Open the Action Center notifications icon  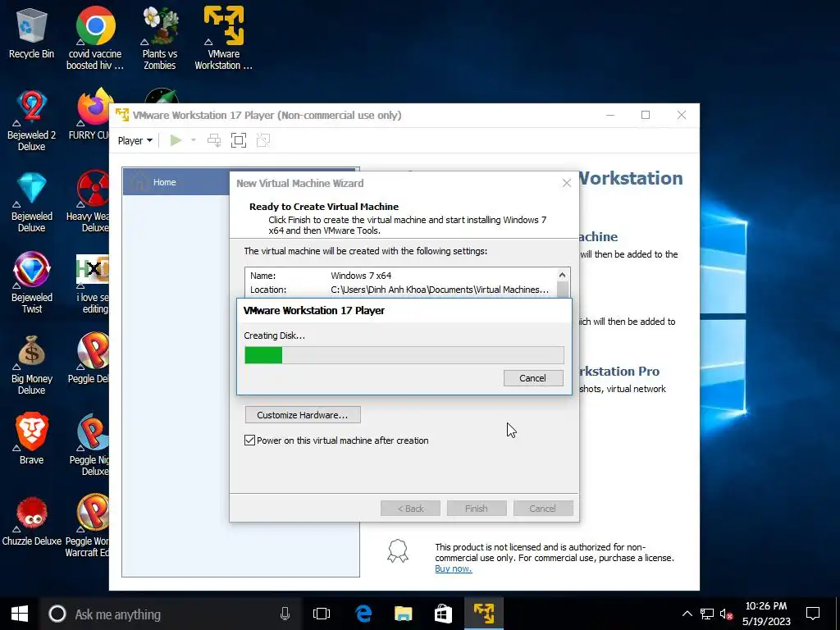pos(813,614)
